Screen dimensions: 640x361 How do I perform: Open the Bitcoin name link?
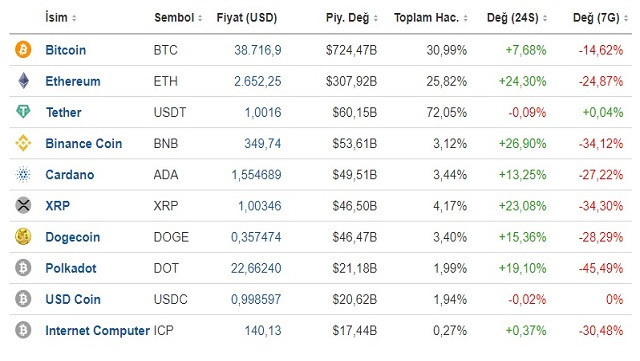(66, 50)
